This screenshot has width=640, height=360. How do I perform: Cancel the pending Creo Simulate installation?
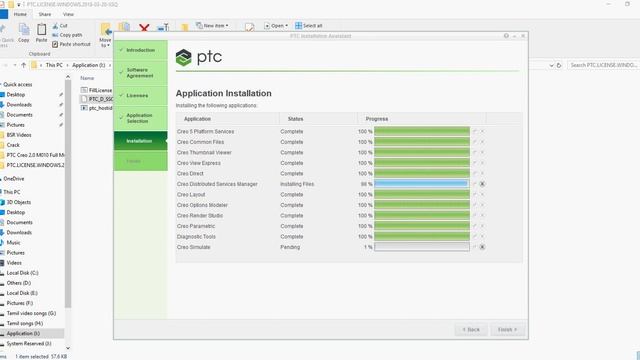coord(482,247)
